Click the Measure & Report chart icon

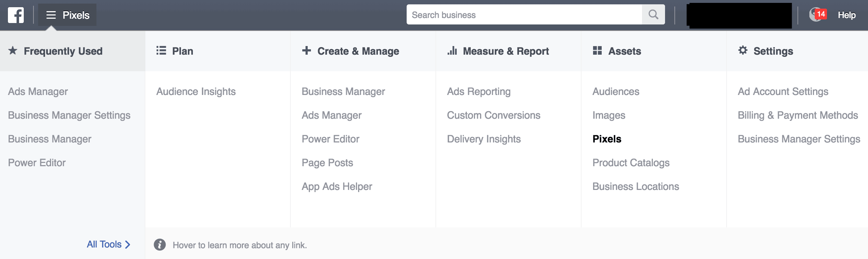point(452,51)
